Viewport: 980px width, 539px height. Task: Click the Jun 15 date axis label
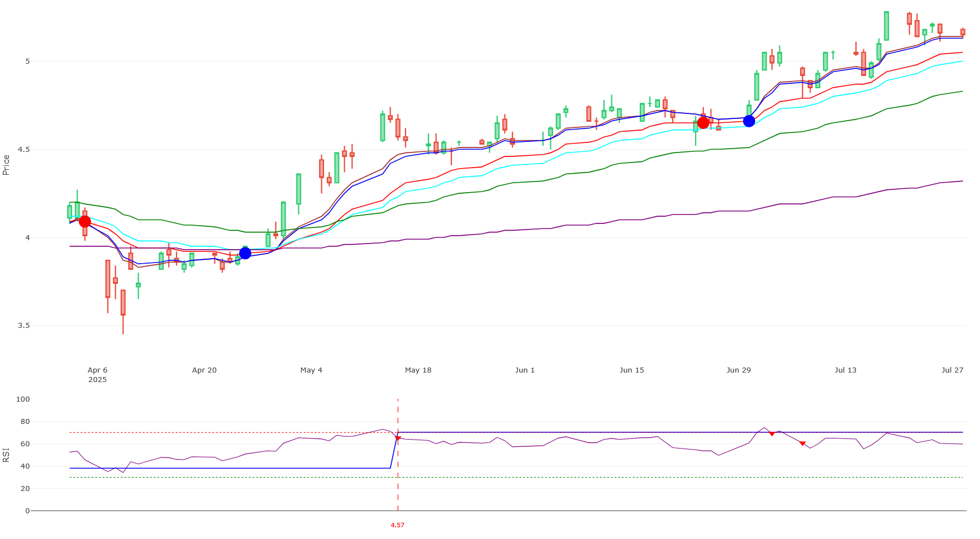[x=632, y=370]
